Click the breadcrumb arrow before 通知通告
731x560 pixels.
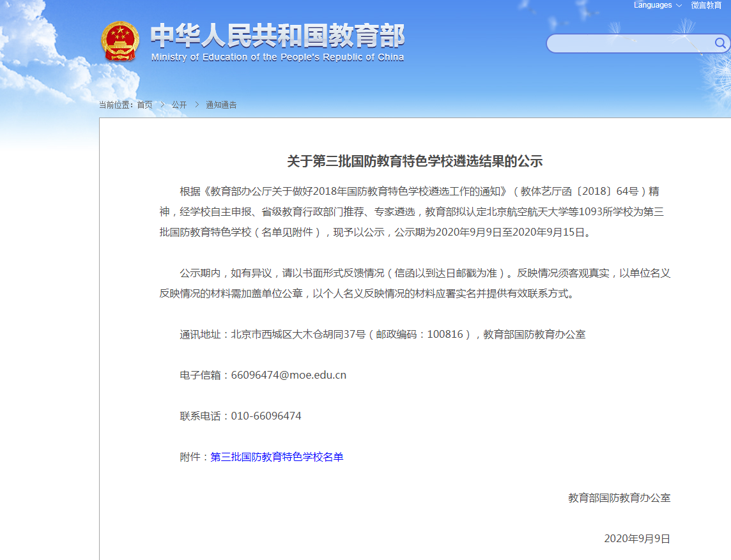coord(197,105)
